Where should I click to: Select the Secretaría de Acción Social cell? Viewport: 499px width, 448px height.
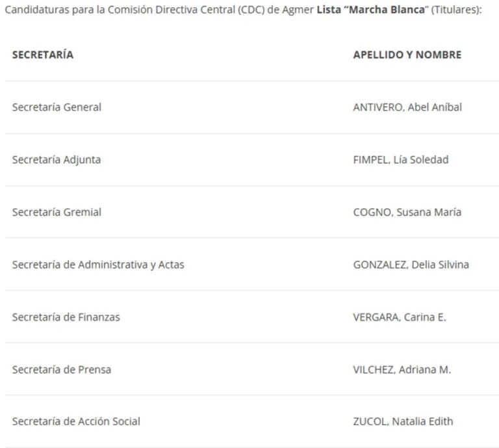click(76, 421)
